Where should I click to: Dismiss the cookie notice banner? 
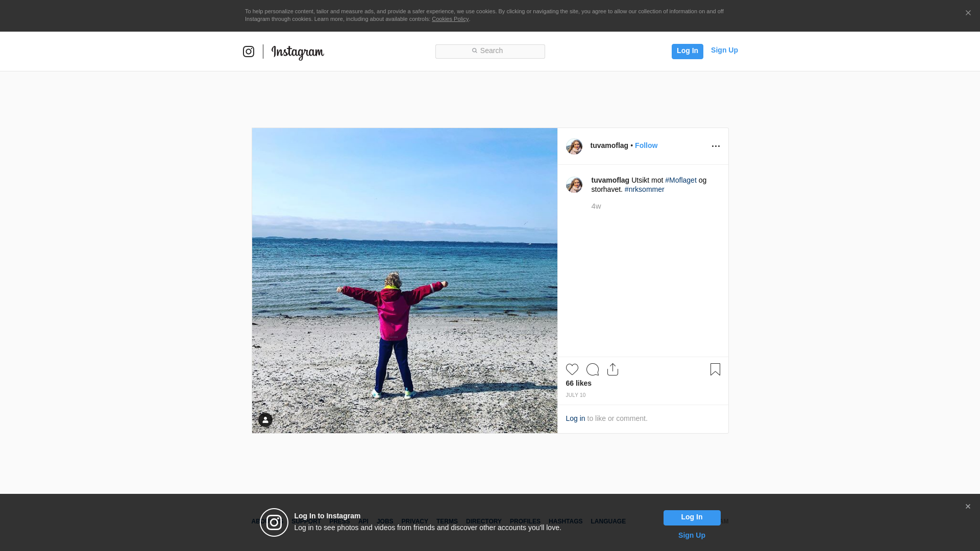point(968,13)
